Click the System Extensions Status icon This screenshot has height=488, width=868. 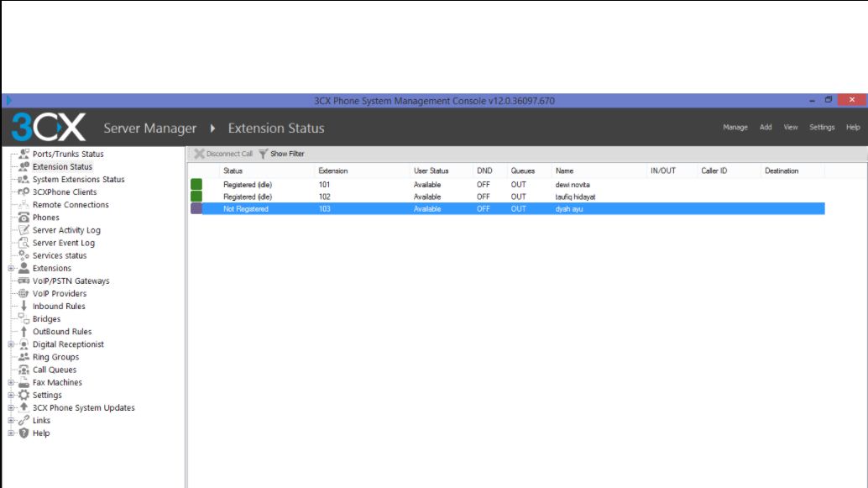pyautogui.click(x=24, y=179)
